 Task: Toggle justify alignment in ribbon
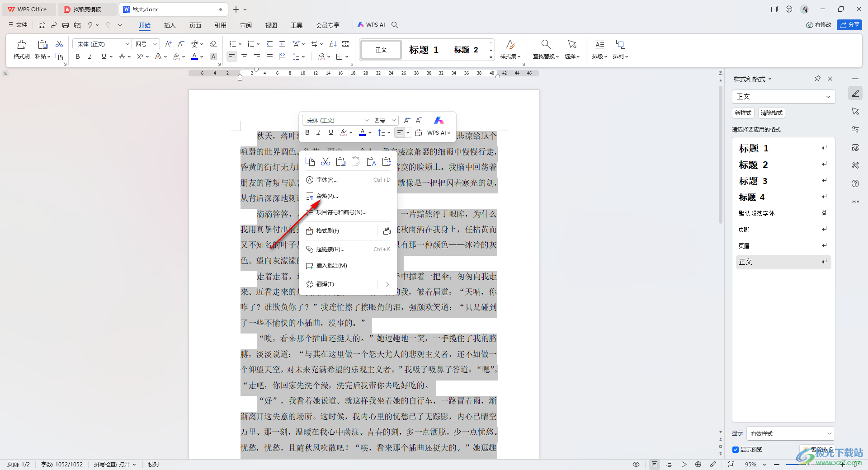pyautogui.click(x=269, y=56)
